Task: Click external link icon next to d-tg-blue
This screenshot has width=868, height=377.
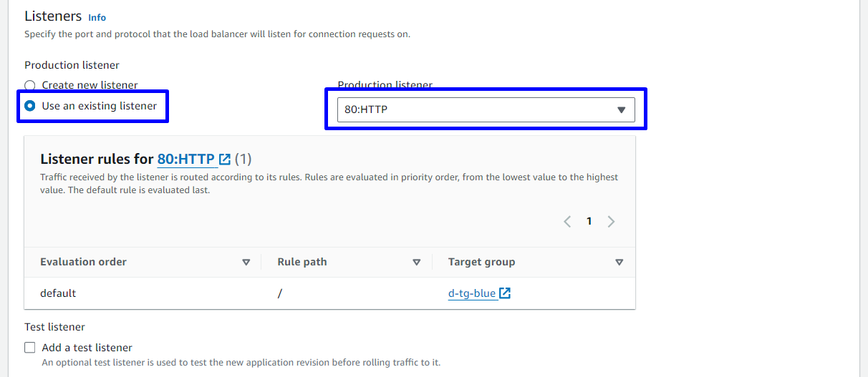Action: (505, 293)
